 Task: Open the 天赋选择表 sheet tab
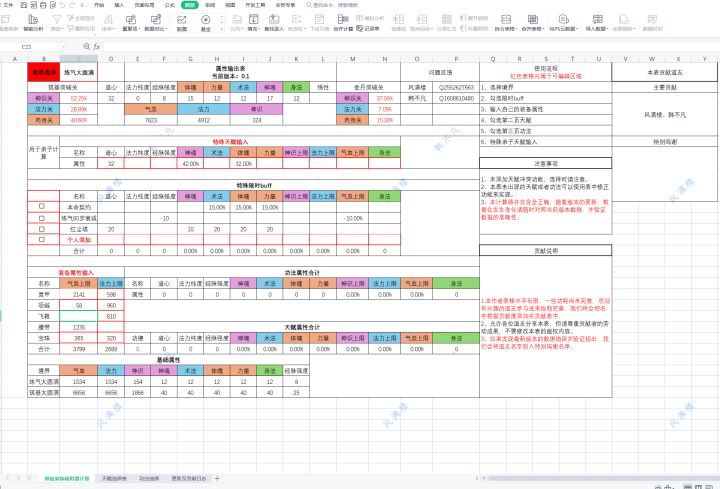coord(114,478)
